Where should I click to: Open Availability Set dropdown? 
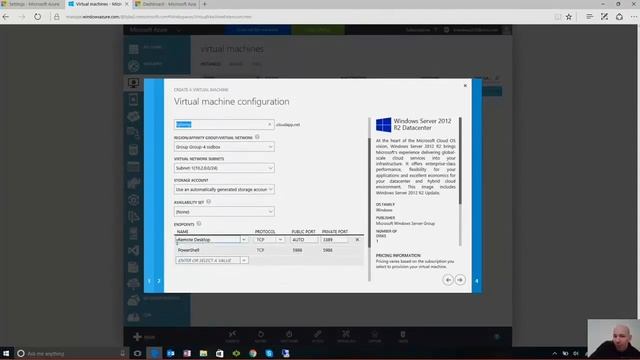click(224, 211)
